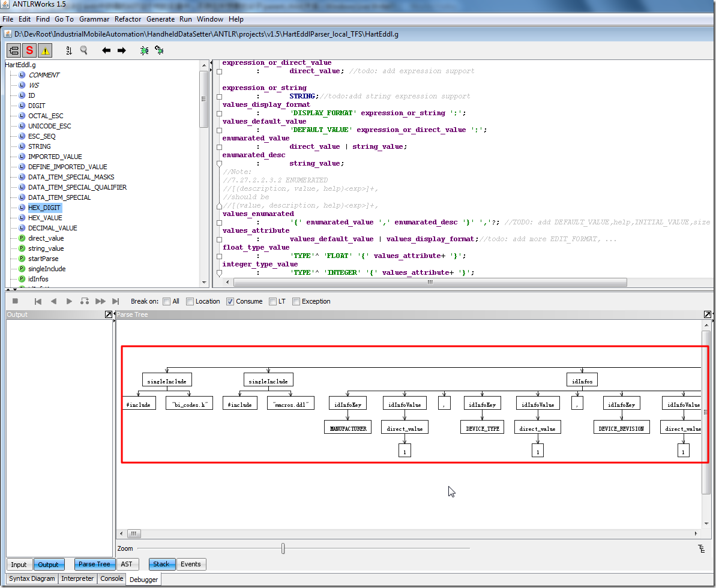Switch to the Interpreter tab
The width and height of the screenshot is (716, 588).
click(77, 578)
